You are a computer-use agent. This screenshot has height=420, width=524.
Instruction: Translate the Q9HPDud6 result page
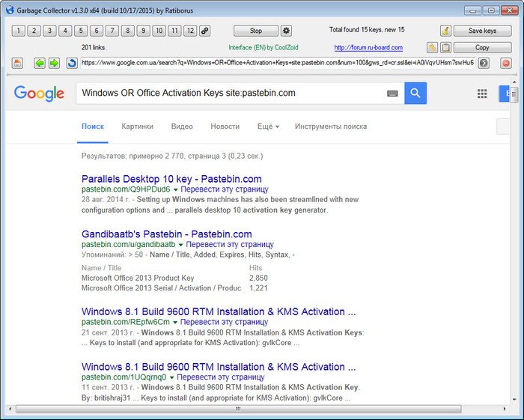[x=225, y=189]
